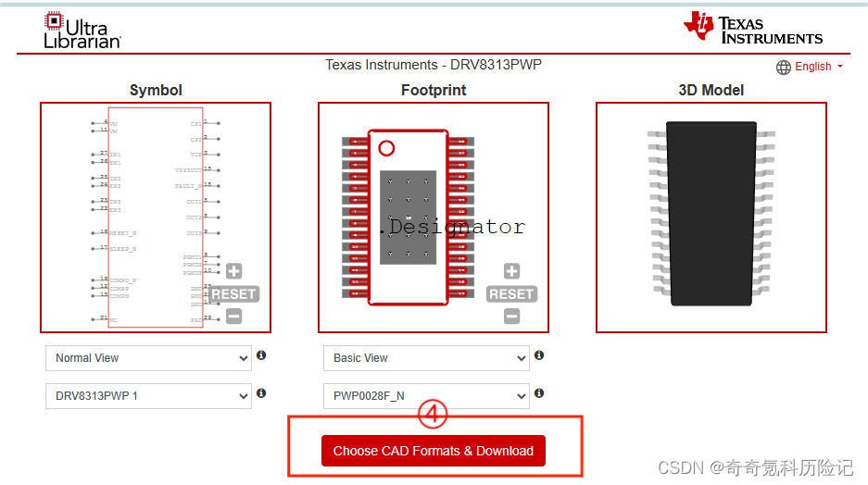
Task: Open the Normal View dropdown
Action: coord(148,358)
